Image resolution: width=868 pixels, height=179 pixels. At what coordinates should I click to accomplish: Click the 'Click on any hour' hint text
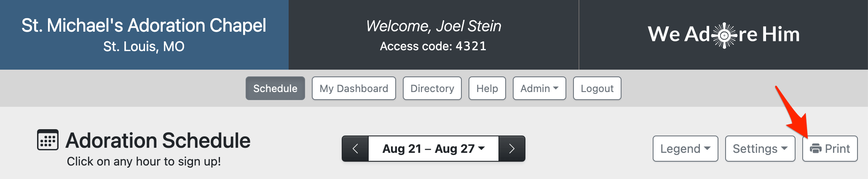[144, 161]
